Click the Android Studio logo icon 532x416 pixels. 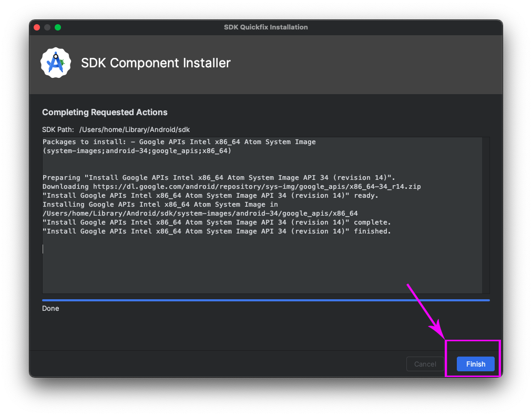pos(55,63)
